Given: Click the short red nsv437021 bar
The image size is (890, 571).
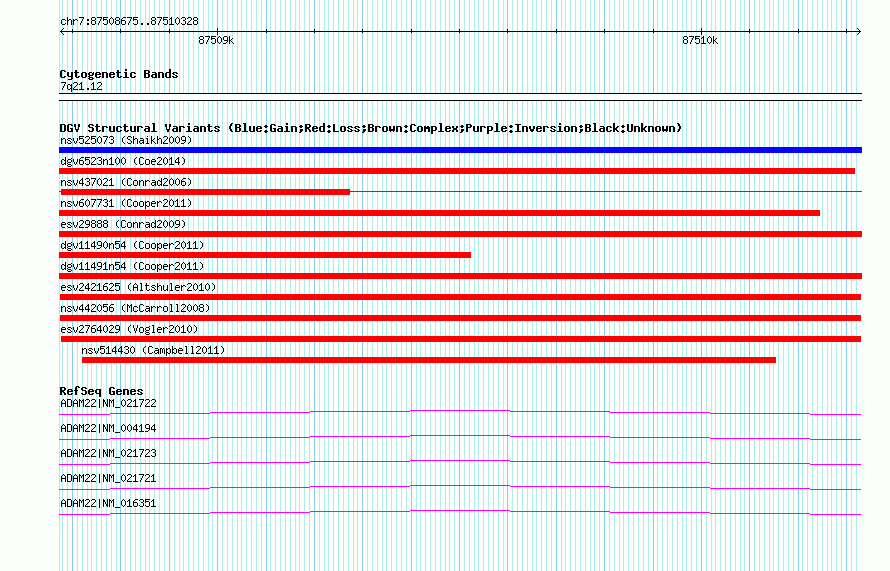Looking at the screenshot, I should click(x=205, y=192).
